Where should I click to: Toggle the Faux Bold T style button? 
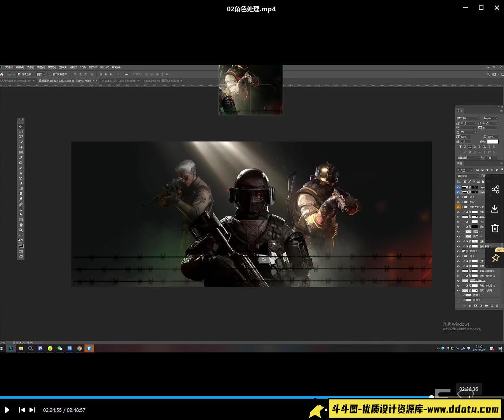pos(461,147)
